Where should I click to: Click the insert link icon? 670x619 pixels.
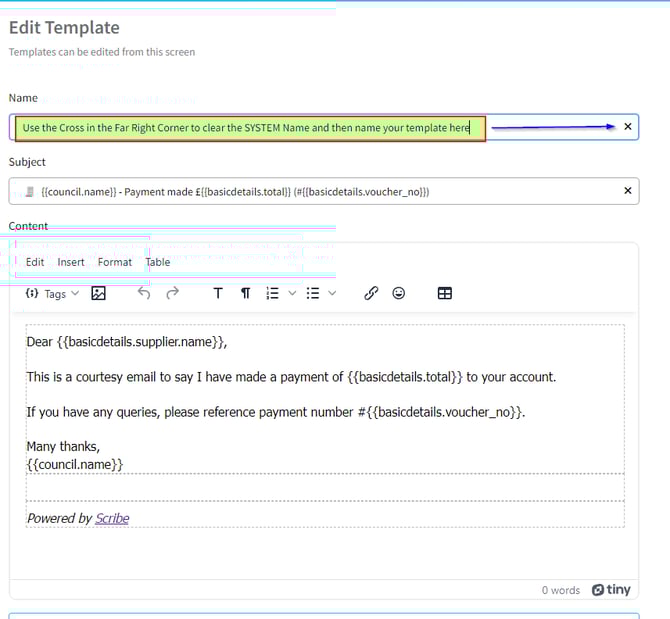(371, 294)
